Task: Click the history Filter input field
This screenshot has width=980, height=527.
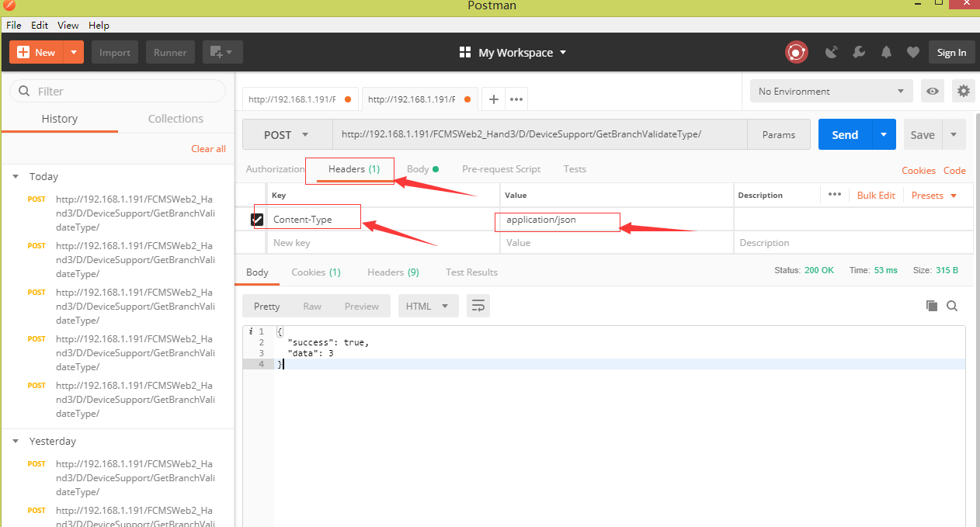Action: tap(117, 91)
